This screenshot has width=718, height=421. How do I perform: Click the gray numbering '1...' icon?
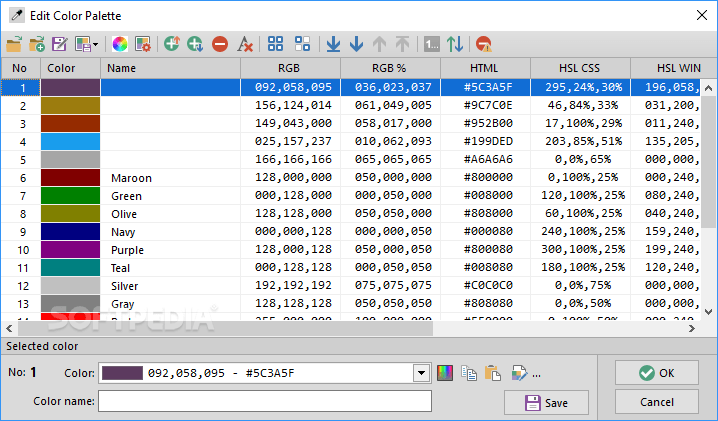(432, 44)
